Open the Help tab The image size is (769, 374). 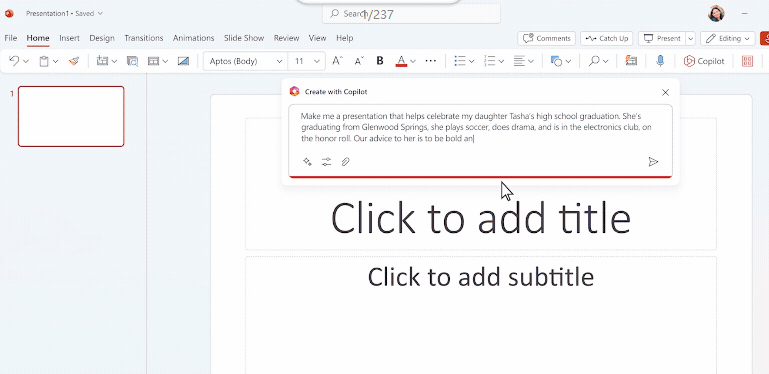pyautogui.click(x=345, y=38)
